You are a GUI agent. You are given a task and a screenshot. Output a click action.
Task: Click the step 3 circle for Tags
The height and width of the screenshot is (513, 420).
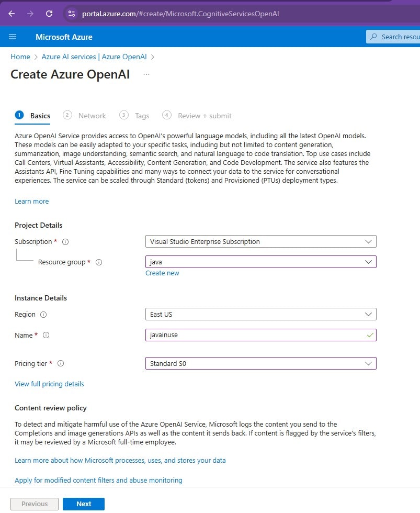(124, 115)
